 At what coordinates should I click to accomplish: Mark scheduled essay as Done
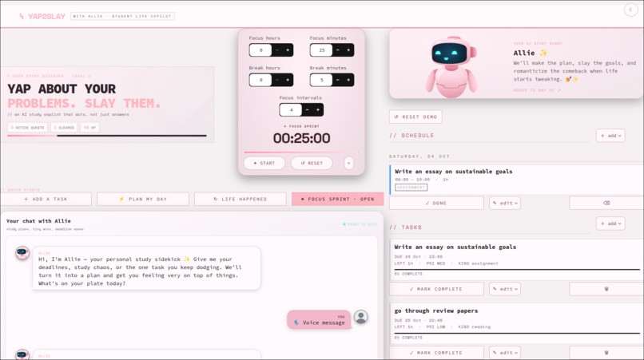pos(436,204)
